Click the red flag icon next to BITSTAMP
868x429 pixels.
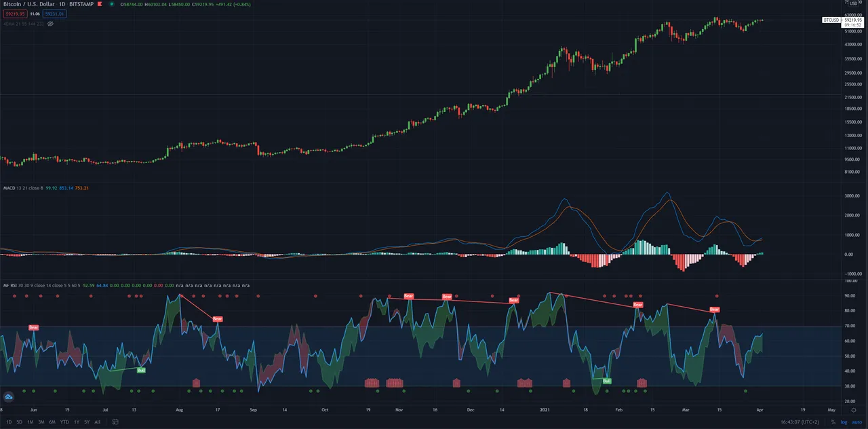(100, 4)
